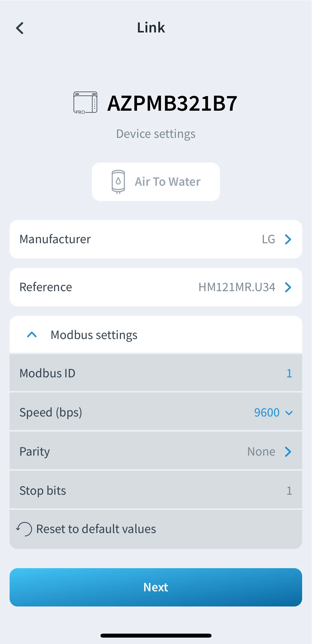
Task: Edit the Modbus ID value
Action: tap(289, 373)
